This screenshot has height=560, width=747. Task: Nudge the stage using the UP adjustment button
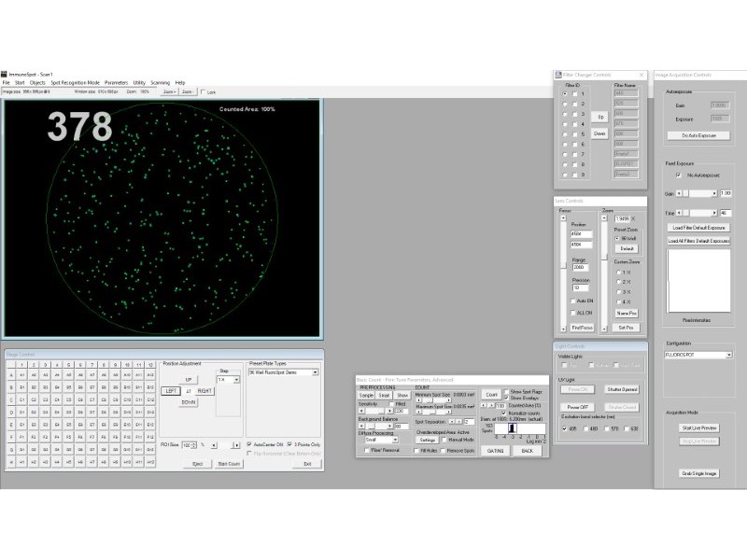click(x=189, y=379)
